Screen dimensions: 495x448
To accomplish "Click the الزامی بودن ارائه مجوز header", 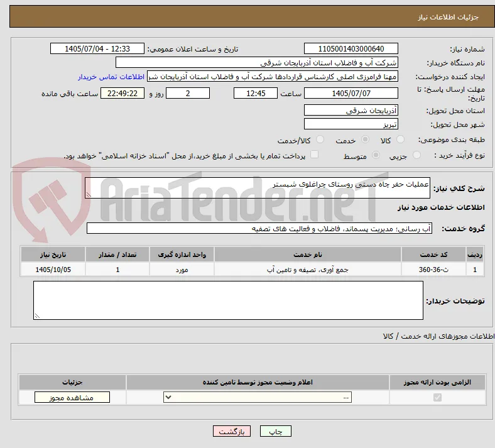I will point(438,382).
